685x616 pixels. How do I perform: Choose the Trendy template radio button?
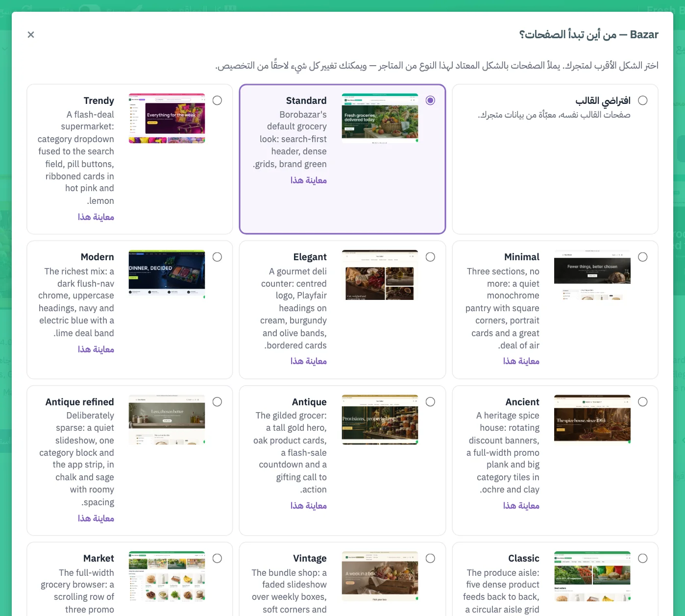pos(218,100)
